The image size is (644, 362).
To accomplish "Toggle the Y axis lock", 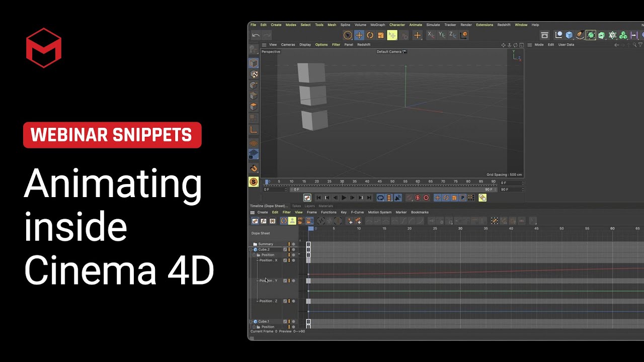I will (x=442, y=35).
